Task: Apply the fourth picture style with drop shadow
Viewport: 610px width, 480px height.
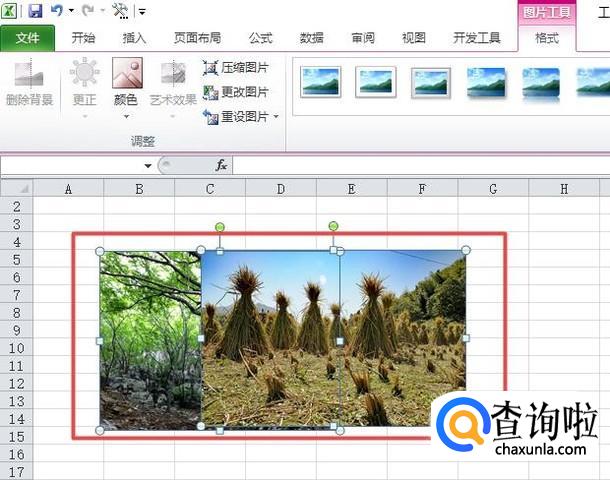Action: (486, 82)
